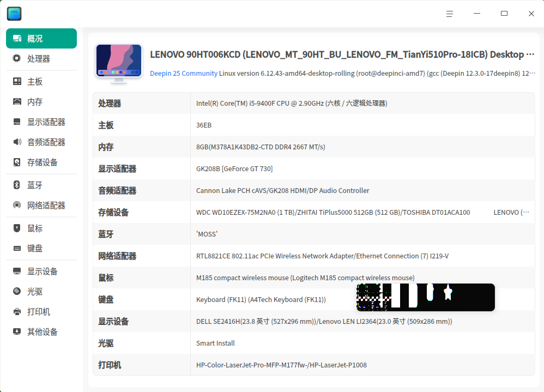Go to 网络适配器 sidebar label
Image resolution: width=544 pixels, height=392 pixels.
tap(46, 206)
